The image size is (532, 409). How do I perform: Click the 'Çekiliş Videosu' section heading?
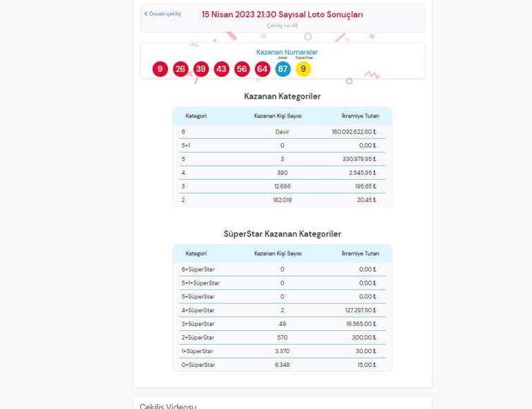click(168, 406)
